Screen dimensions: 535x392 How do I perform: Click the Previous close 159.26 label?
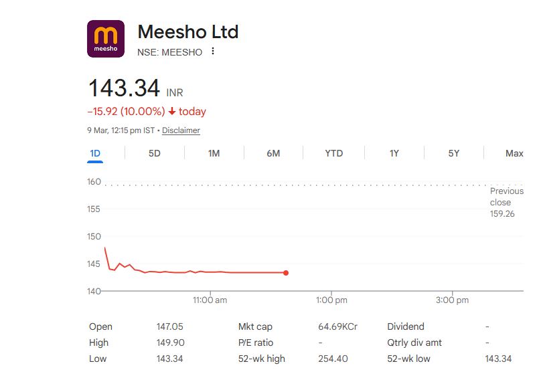pos(506,203)
